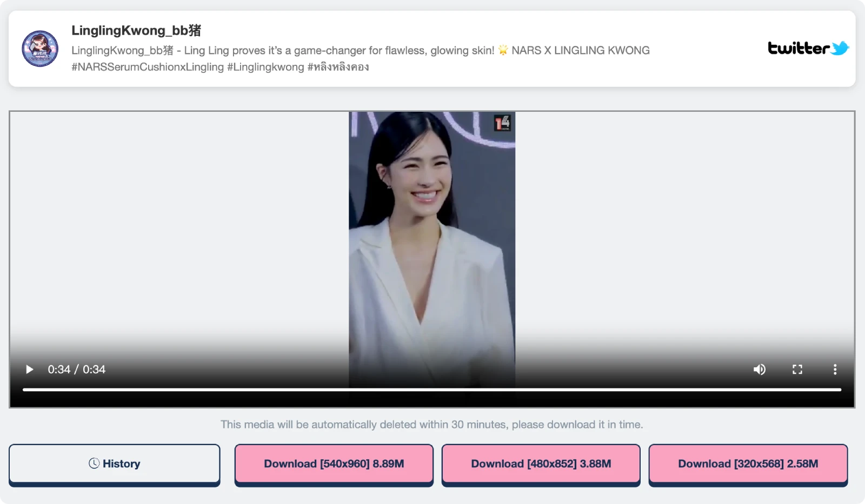Click the #Linglingkwong hashtag

265,67
